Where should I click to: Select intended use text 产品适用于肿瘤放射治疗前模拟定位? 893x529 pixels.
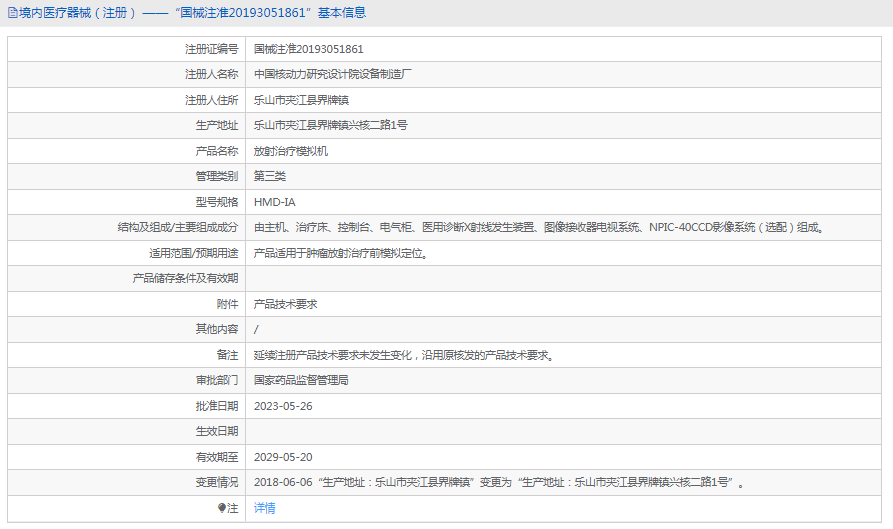click(341, 253)
